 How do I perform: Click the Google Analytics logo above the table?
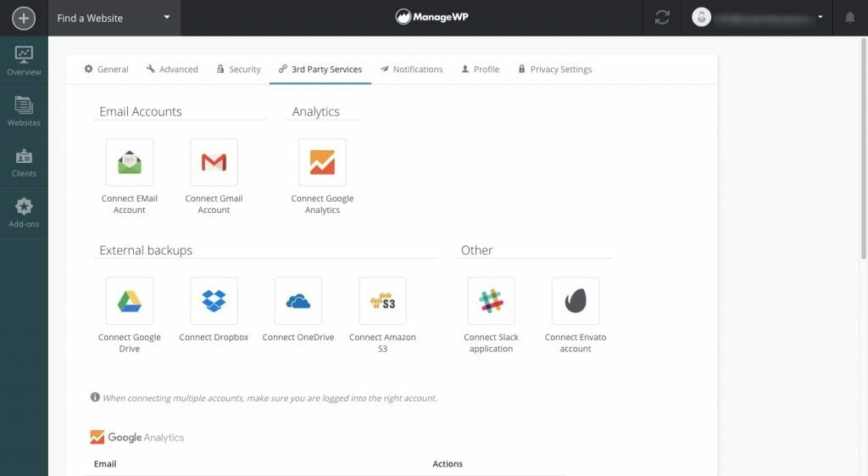tap(136, 437)
